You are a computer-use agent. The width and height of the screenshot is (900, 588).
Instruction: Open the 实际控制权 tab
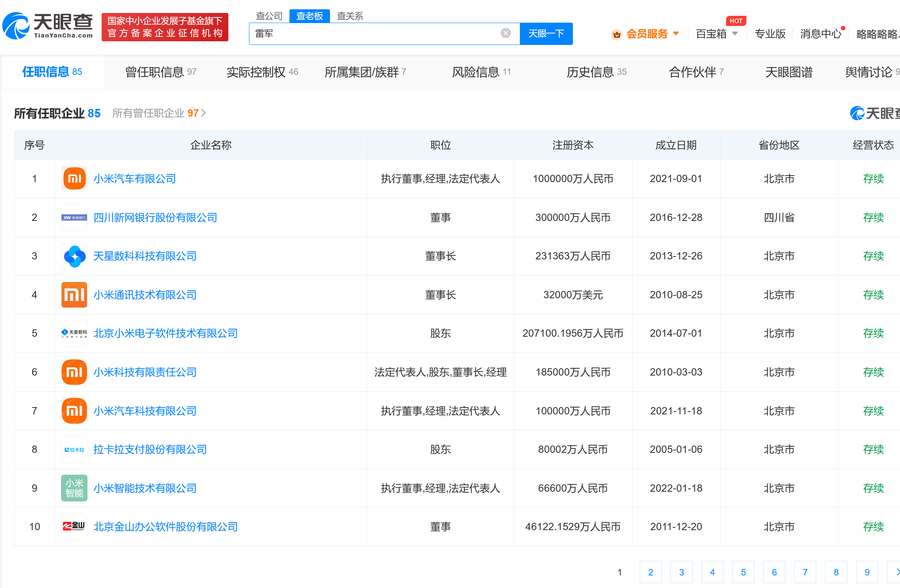tap(262, 72)
